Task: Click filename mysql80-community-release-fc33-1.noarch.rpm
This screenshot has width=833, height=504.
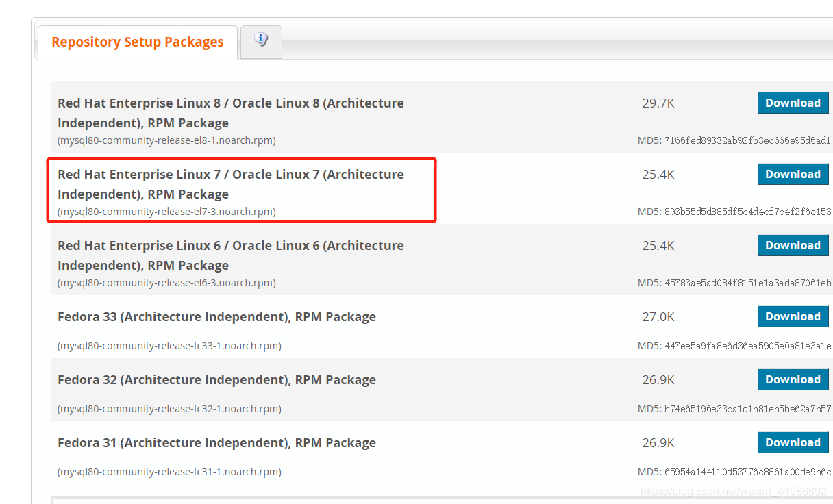Action: (x=169, y=346)
